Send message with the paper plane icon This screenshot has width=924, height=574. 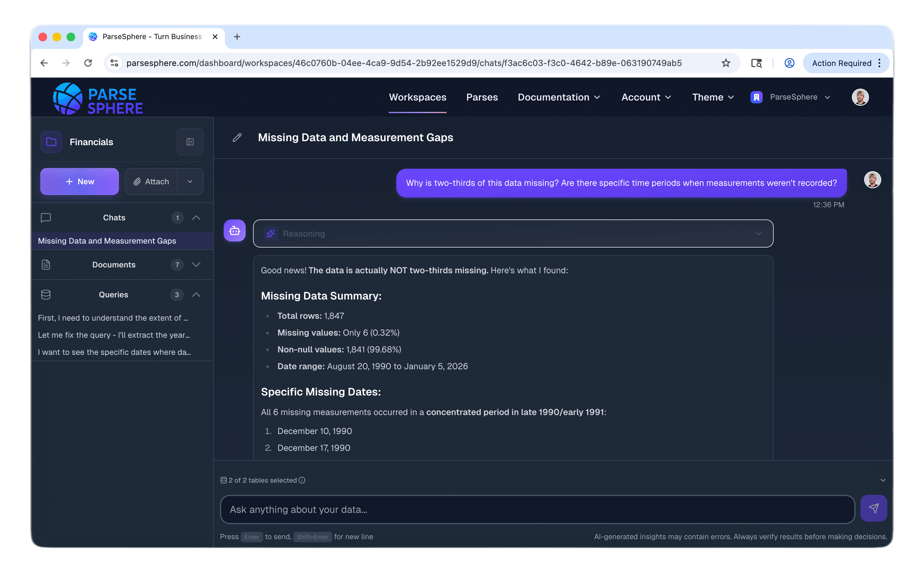coord(874,508)
